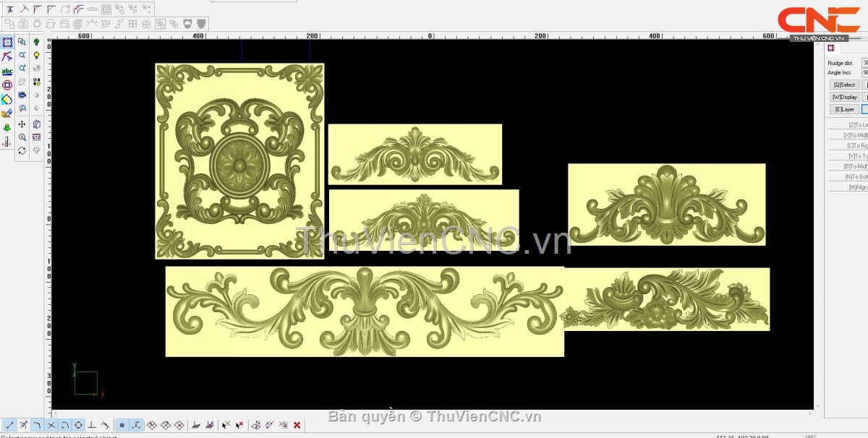Click the yellow light bulb icon
Viewport: 868px width, 438px height.
click(36, 56)
